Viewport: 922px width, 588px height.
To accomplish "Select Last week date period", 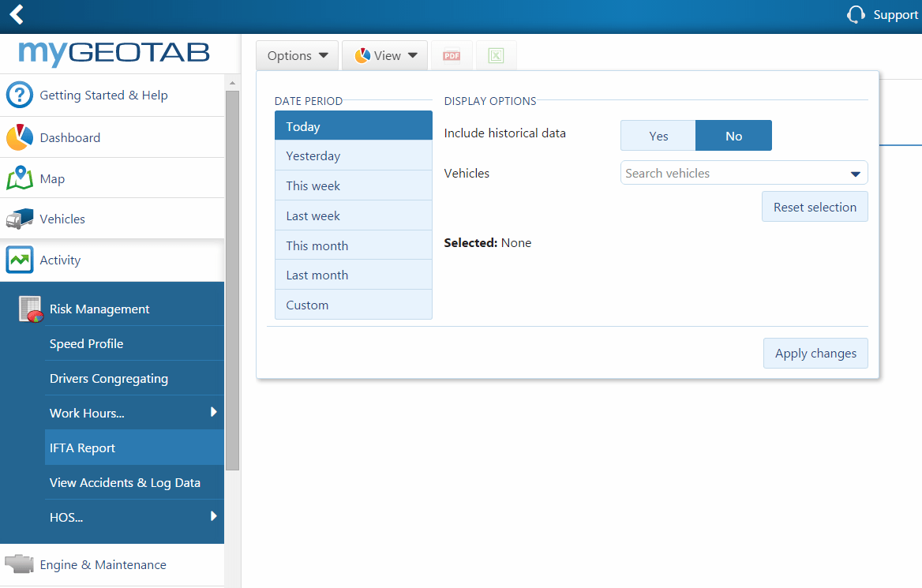I will point(354,215).
